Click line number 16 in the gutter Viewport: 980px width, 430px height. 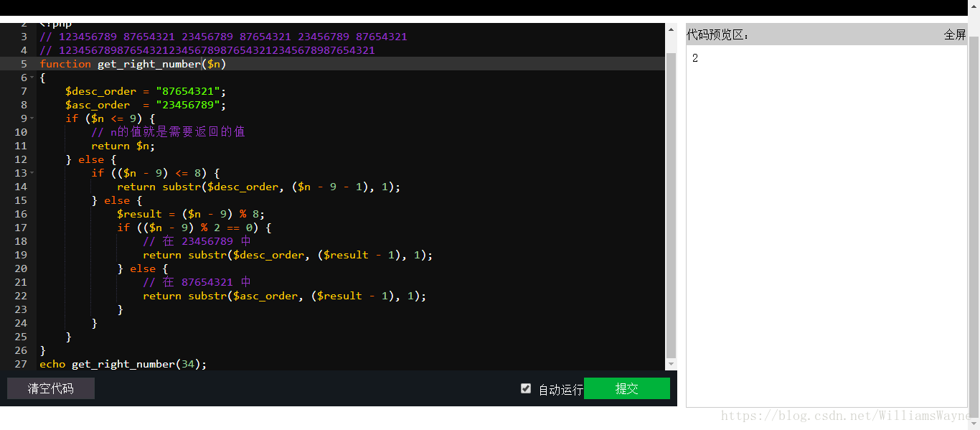[x=21, y=214]
